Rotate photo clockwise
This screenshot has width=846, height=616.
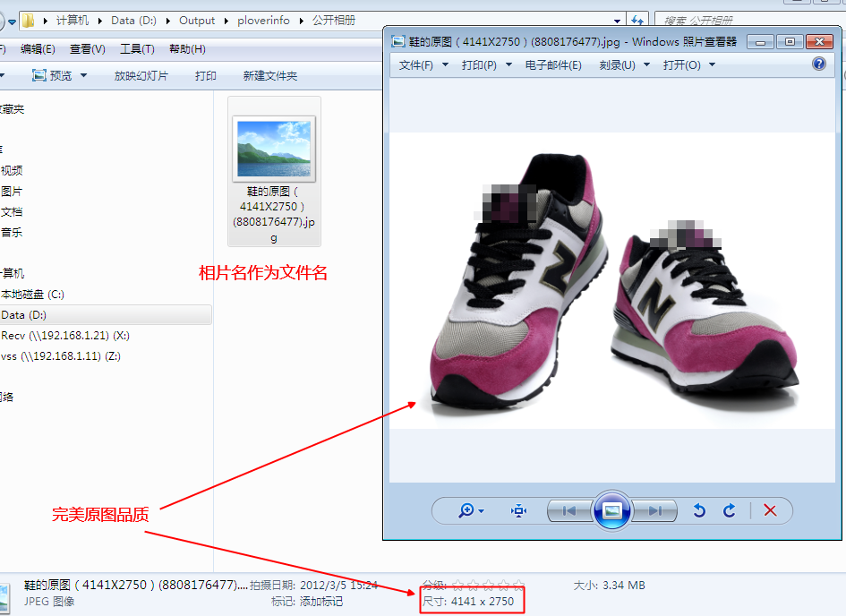pos(730,510)
